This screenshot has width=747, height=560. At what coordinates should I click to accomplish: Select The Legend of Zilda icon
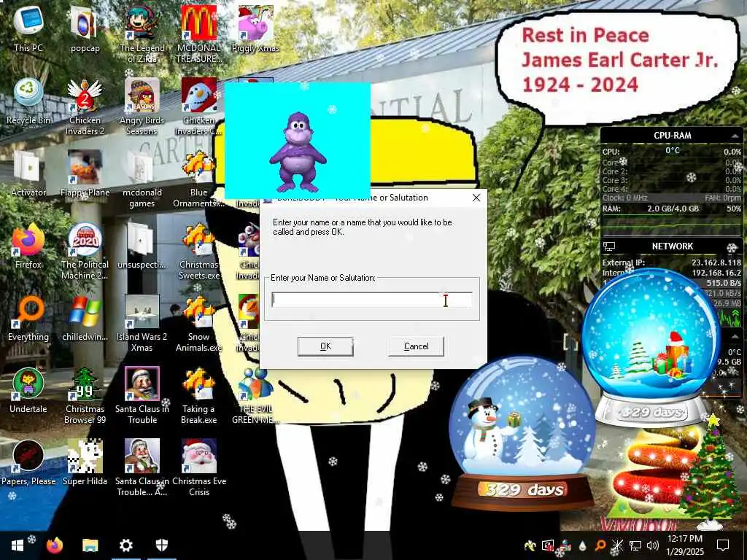142,34
